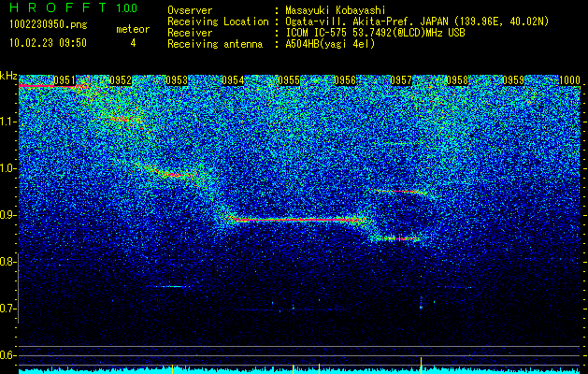
Task: Click the long red echo trace at 0.9 kHz
Action: 296,220
